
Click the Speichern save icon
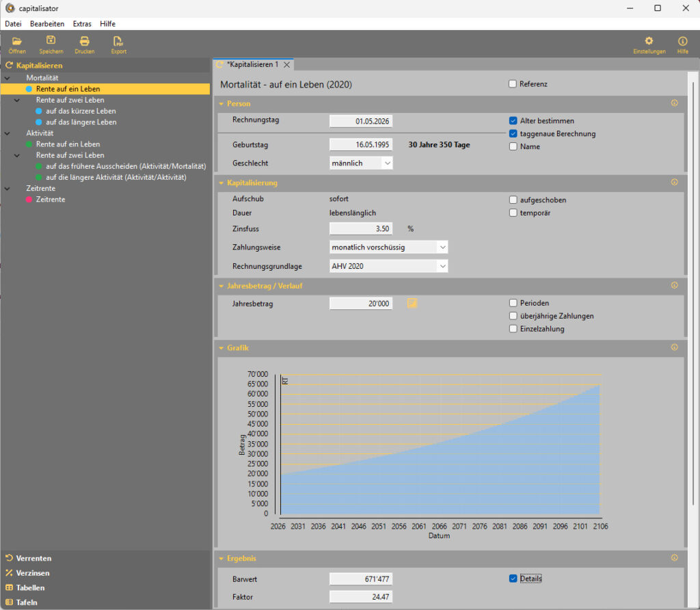(x=51, y=41)
